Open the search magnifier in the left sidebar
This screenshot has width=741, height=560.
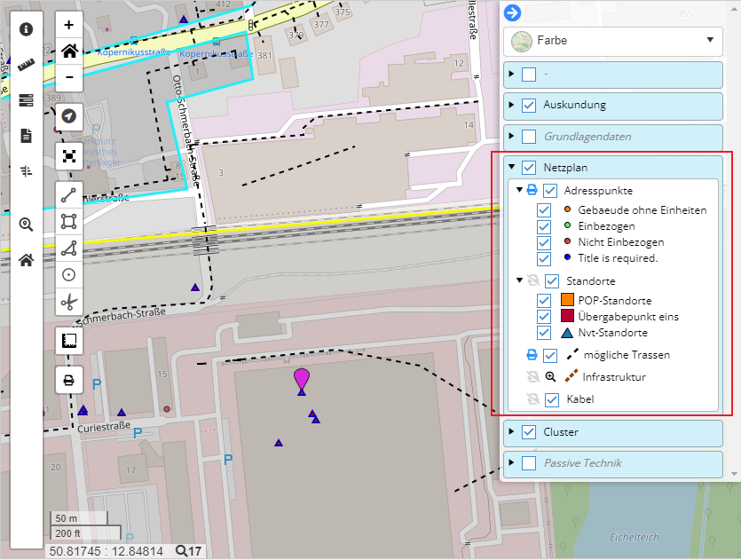(26, 224)
